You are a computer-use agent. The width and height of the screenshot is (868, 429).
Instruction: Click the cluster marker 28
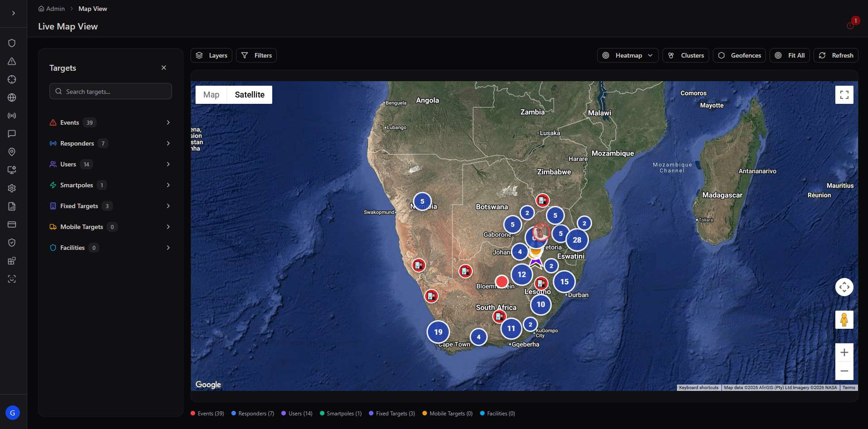(577, 240)
